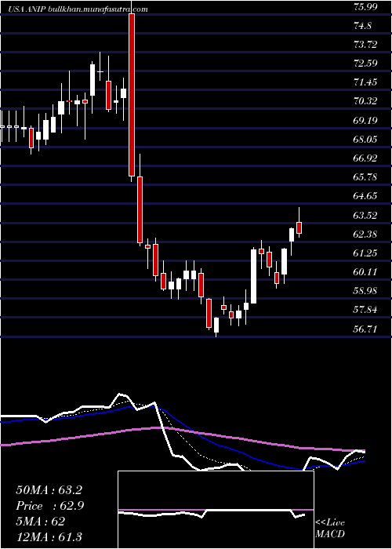Click the tallest red candlestick at chart top
Image resolution: width=392 pixels, height=549 pixels.
(x=132, y=95)
